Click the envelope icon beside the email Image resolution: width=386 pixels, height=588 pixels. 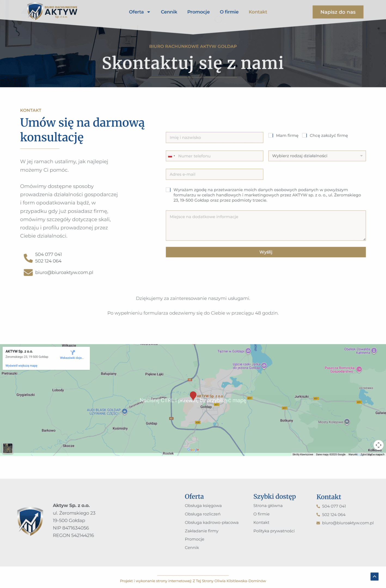28,272
